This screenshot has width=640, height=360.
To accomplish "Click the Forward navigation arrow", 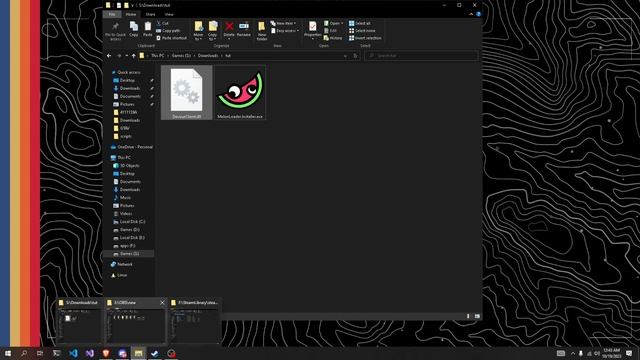I will tap(119, 56).
